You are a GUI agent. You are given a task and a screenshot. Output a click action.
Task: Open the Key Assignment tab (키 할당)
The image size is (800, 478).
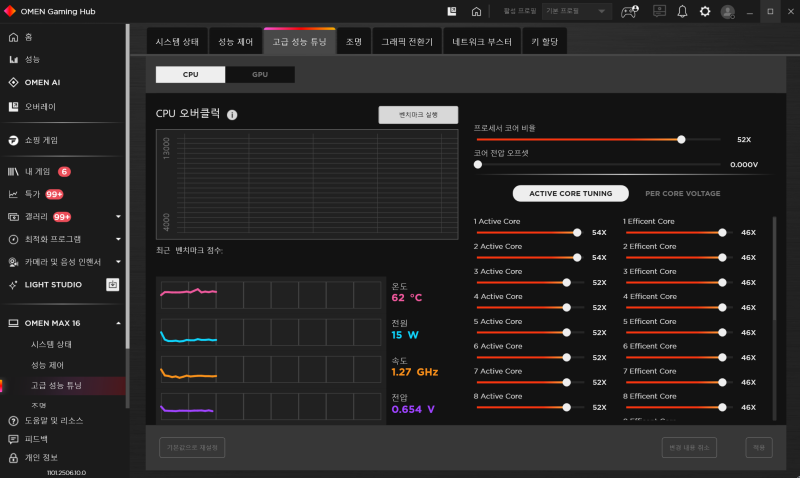click(x=544, y=41)
